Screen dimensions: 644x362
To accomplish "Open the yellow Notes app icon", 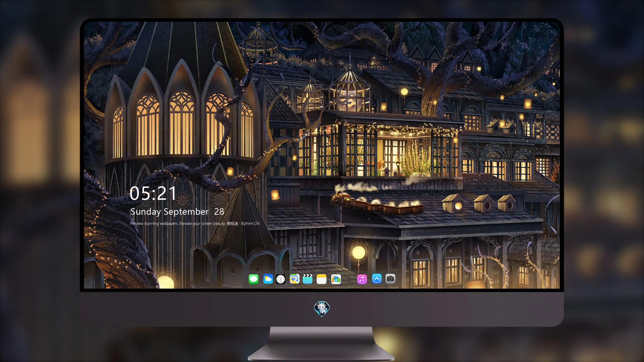I will [x=321, y=279].
